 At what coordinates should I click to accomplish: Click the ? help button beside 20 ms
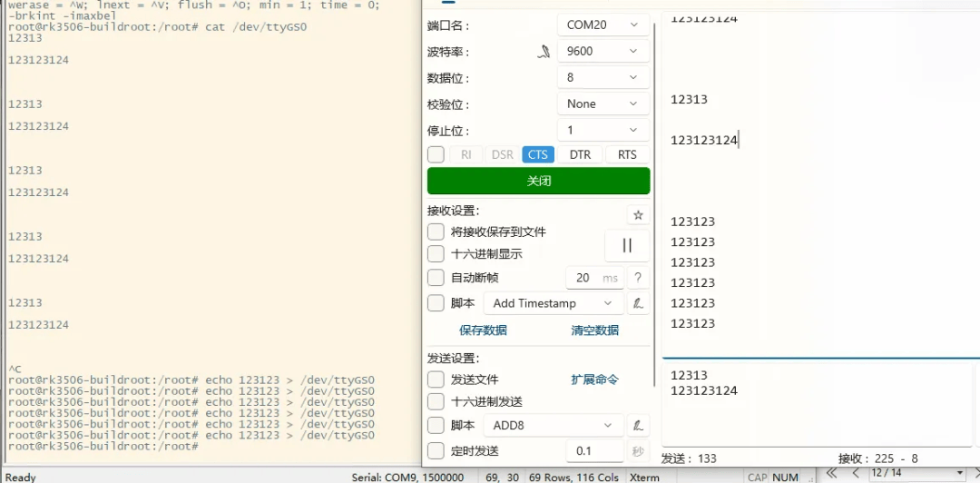(638, 278)
